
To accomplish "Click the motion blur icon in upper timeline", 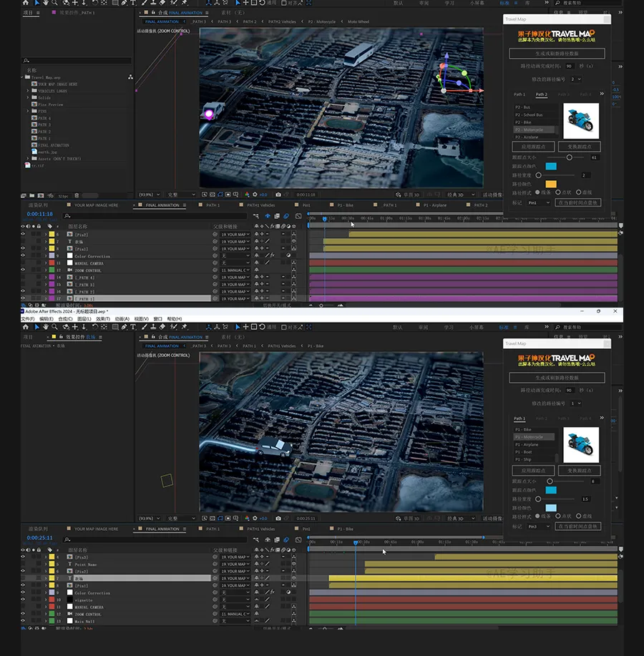I will coord(286,216).
